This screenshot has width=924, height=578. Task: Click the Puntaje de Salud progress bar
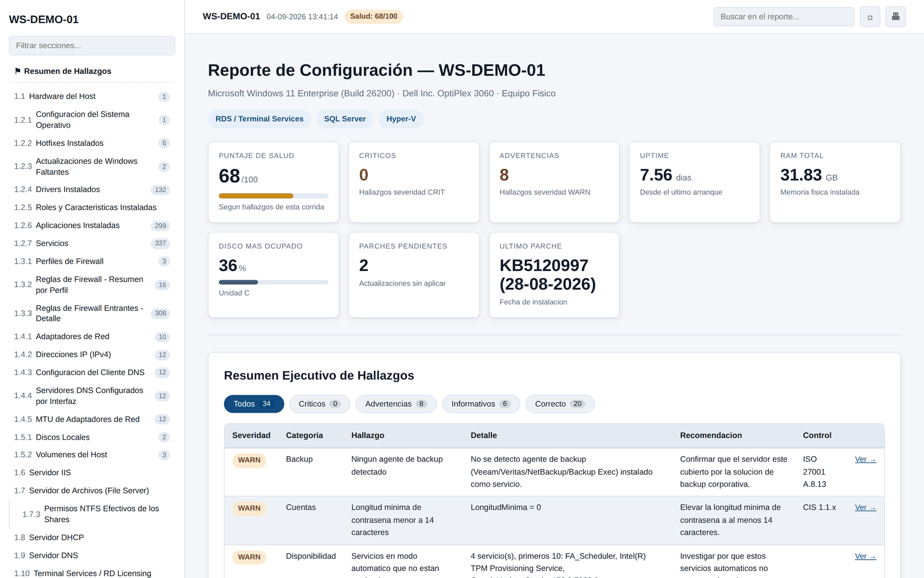(274, 196)
